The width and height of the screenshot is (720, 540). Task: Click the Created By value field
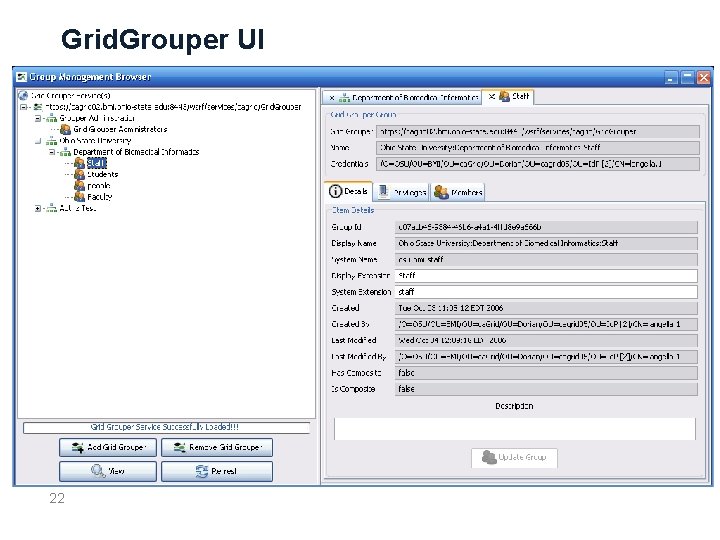pos(546,324)
